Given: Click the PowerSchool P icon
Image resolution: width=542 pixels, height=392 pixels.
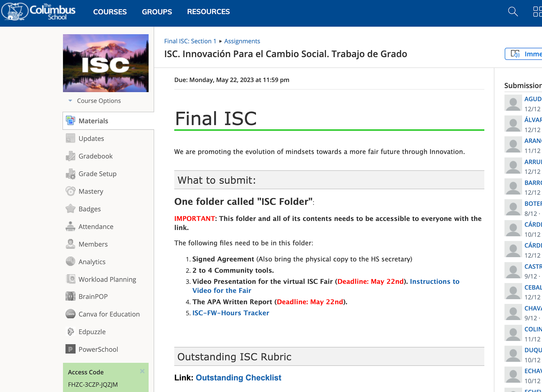Looking at the screenshot, I should (70, 349).
